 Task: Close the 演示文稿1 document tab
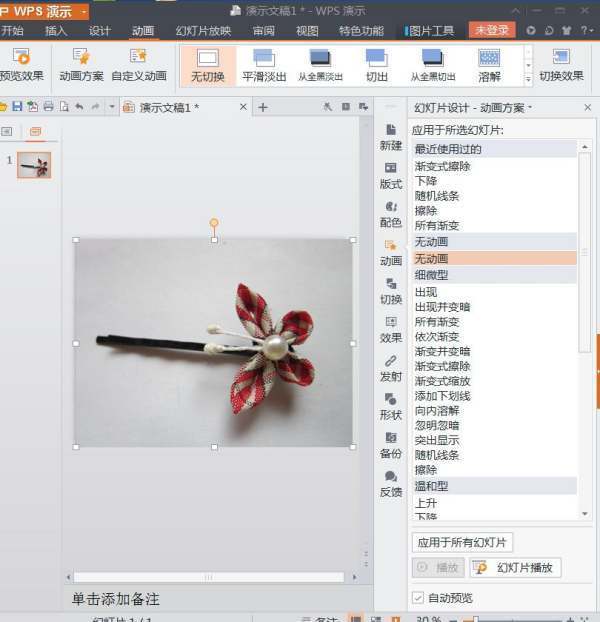point(243,107)
